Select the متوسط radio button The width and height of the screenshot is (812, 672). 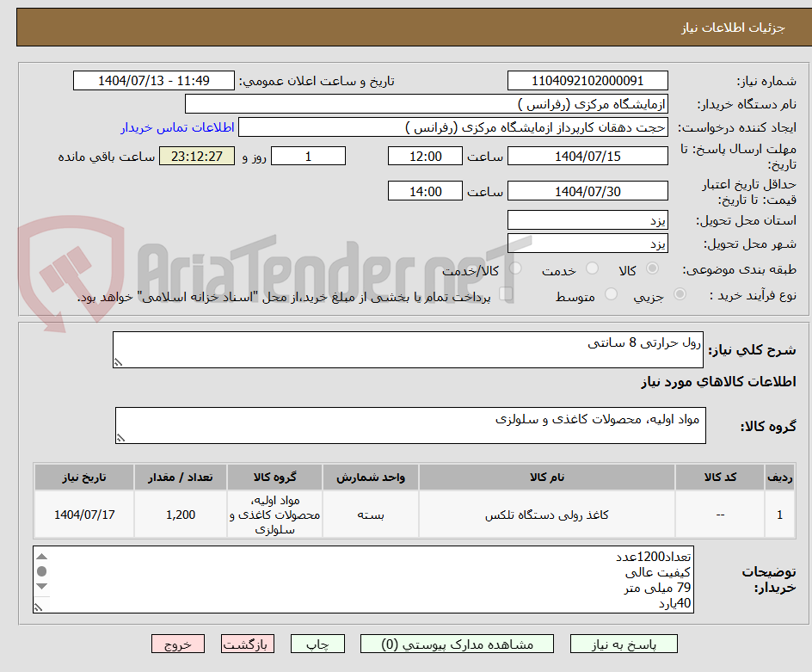[612, 294]
